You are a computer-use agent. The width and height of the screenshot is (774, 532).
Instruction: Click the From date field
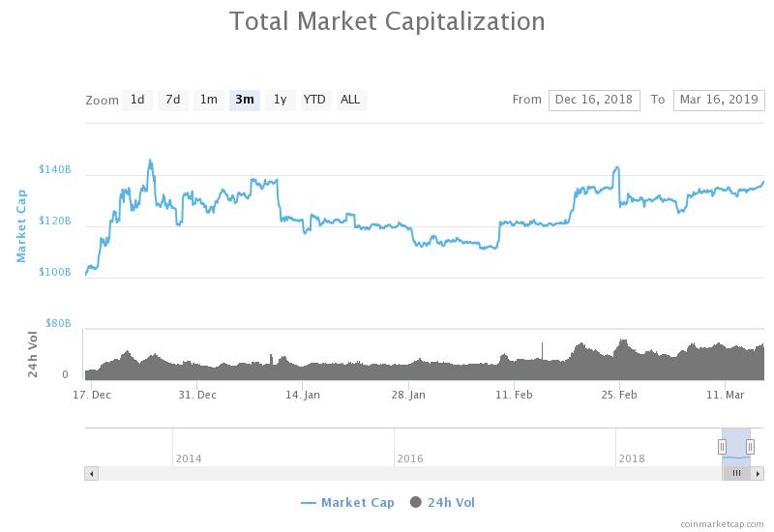(x=594, y=100)
